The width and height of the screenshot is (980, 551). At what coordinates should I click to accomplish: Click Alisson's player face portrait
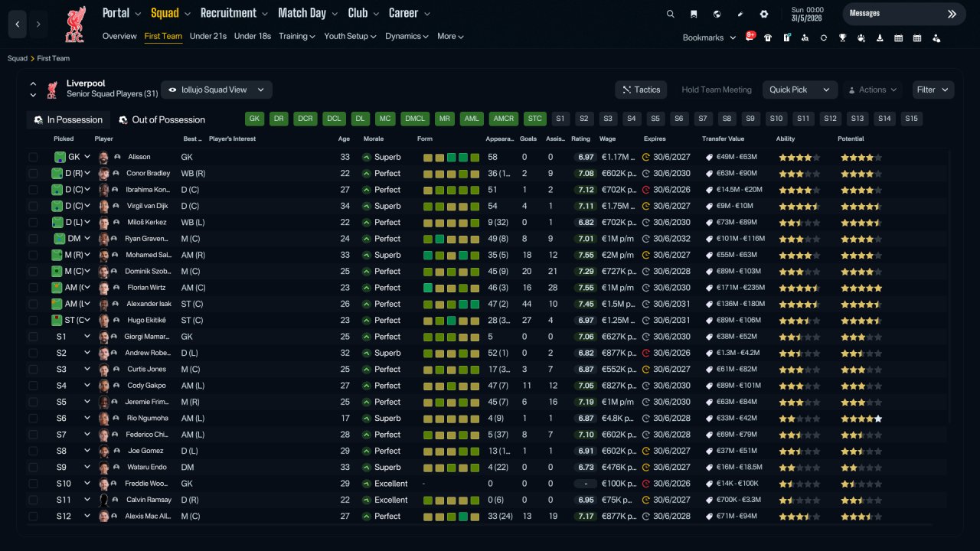(x=104, y=157)
